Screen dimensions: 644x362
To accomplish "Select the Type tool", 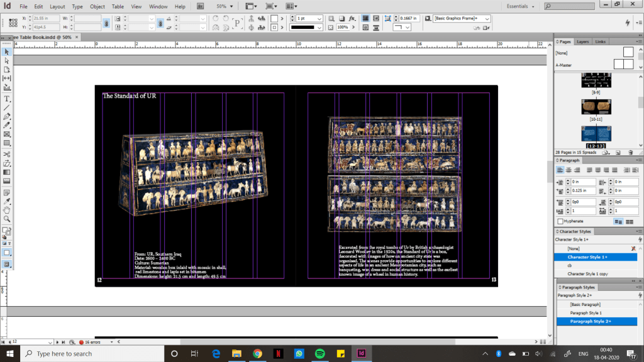I will coord(7,99).
